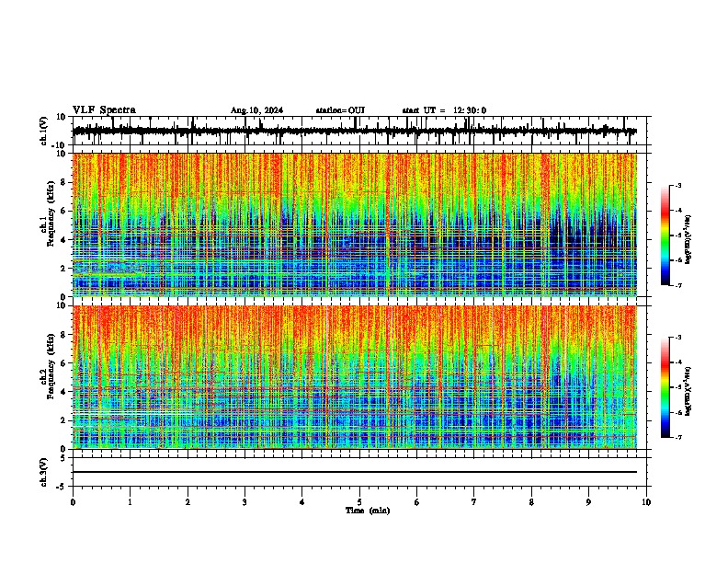Click the '2' kHz tick of ch.1 spectrogram

[64, 269]
